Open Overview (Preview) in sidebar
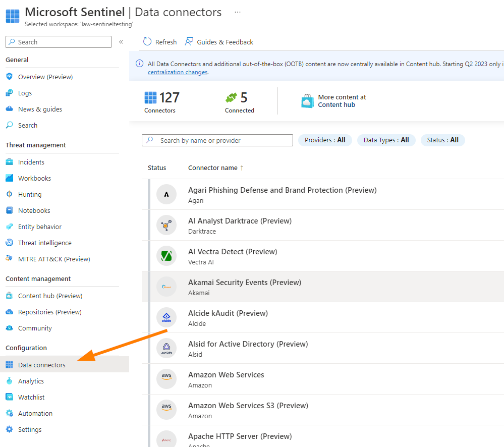Viewport: 504px width, 447px height. 45,77
